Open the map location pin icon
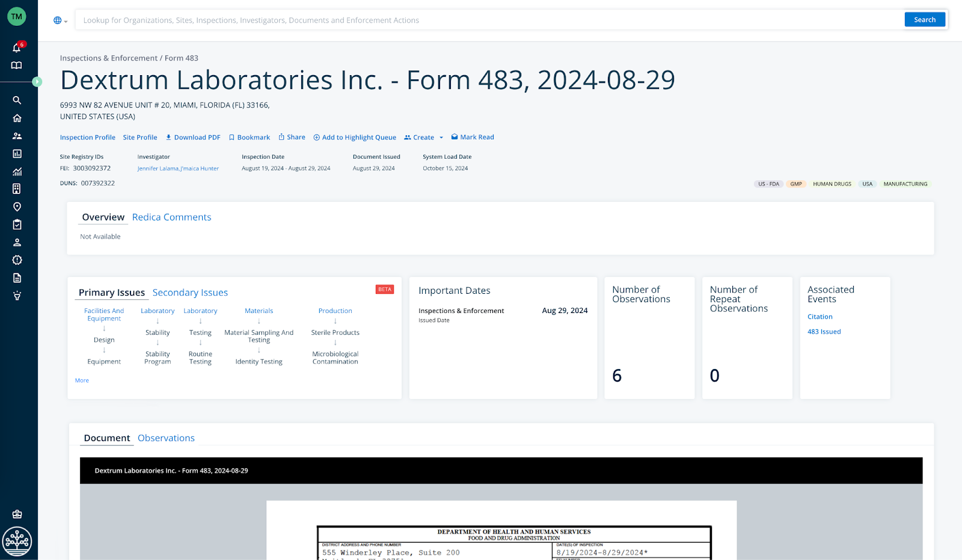The image size is (962, 560). click(17, 206)
